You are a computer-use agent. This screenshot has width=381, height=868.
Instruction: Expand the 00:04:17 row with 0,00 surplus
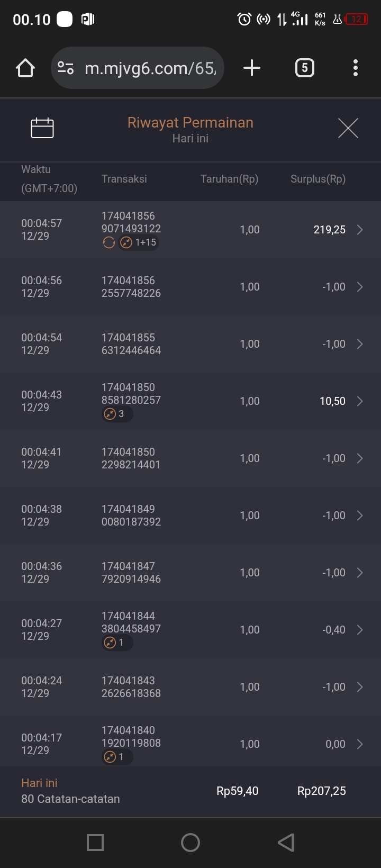[x=360, y=744]
